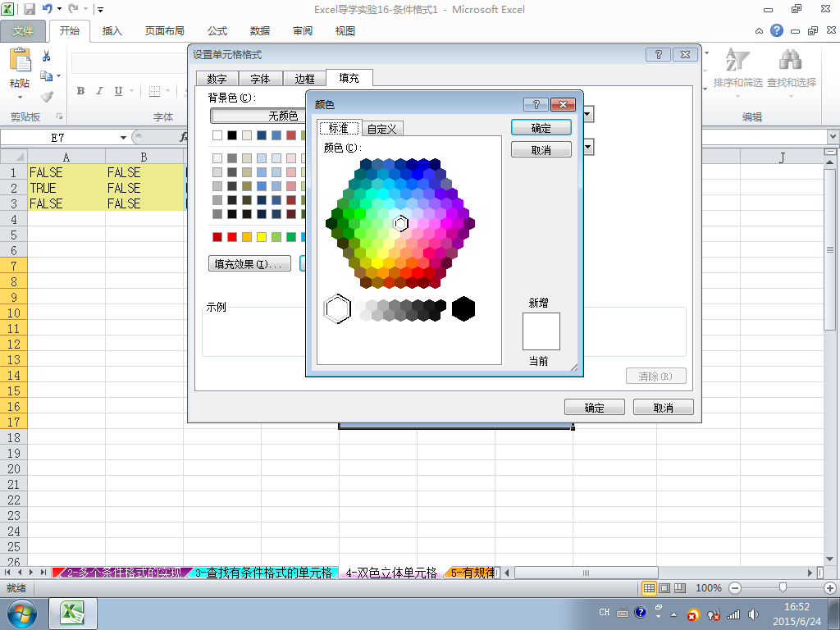This screenshot has height=630, width=840.
Task: Switch to the 页面布局 ribbon tab
Action: coord(164,31)
